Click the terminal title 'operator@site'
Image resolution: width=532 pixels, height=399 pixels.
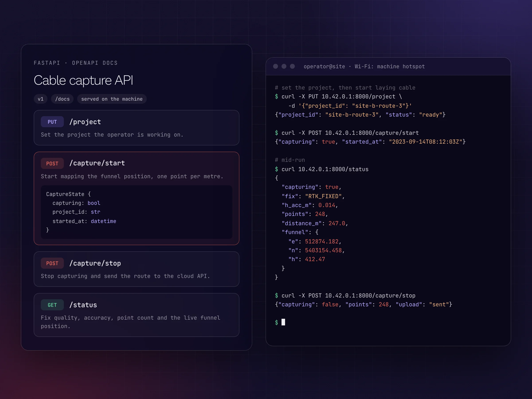click(x=324, y=66)
